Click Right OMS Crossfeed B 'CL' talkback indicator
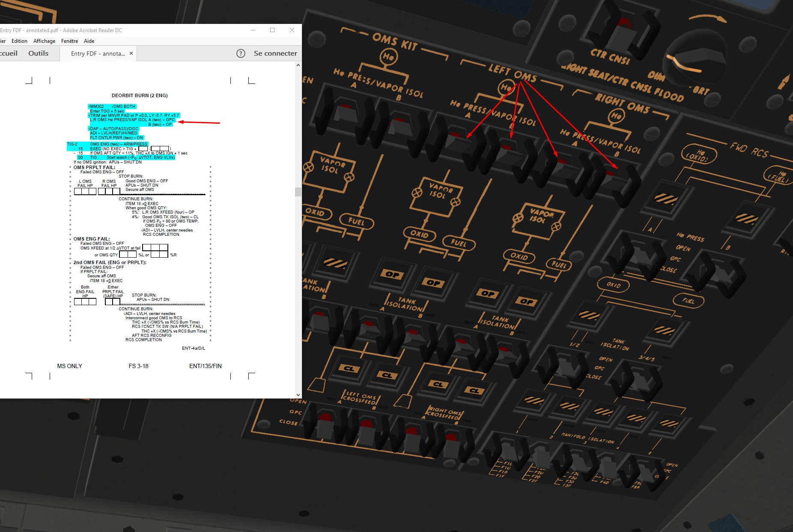Image resolution: width=793 pixels, height=532 pixels. point(474,390)
